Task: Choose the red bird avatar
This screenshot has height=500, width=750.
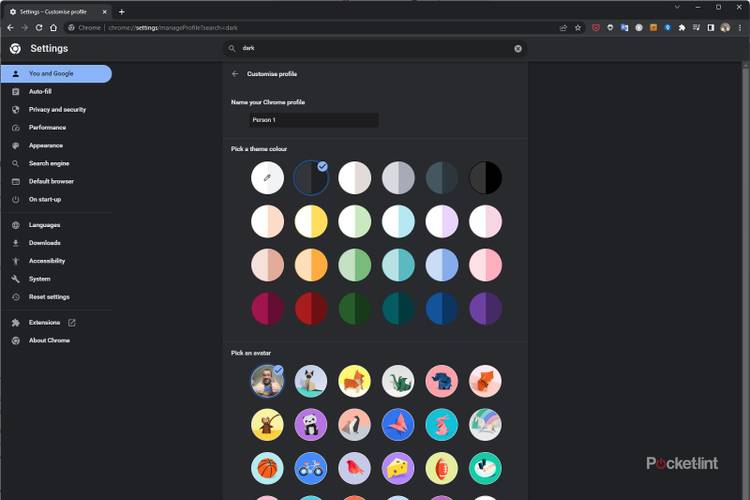Action: coord(354,468)
